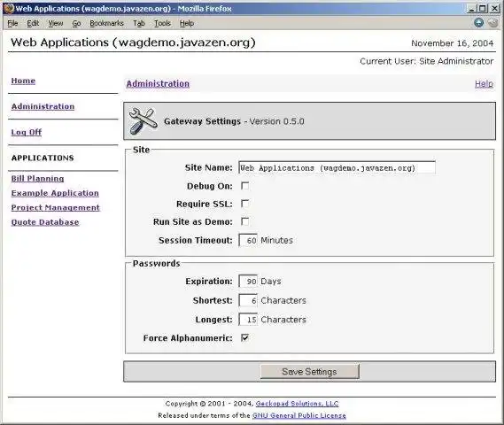Click the Log Off link

tap(27, 132)
